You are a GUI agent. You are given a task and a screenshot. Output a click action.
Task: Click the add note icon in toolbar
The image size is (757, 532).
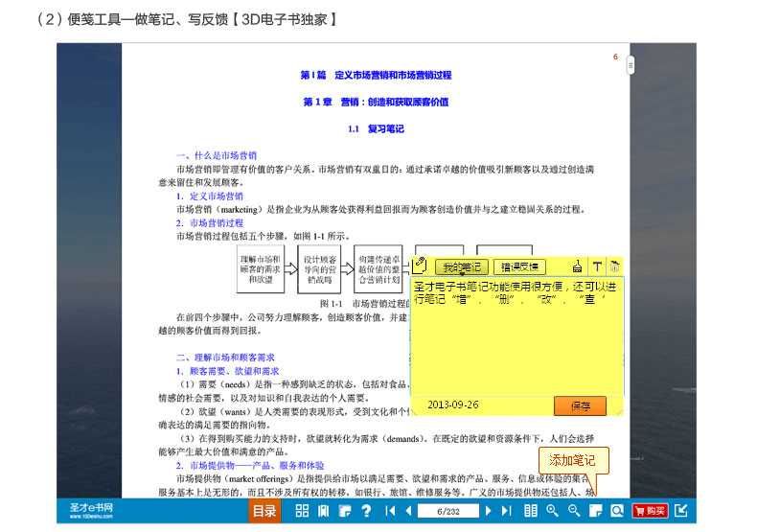point(595,511)
